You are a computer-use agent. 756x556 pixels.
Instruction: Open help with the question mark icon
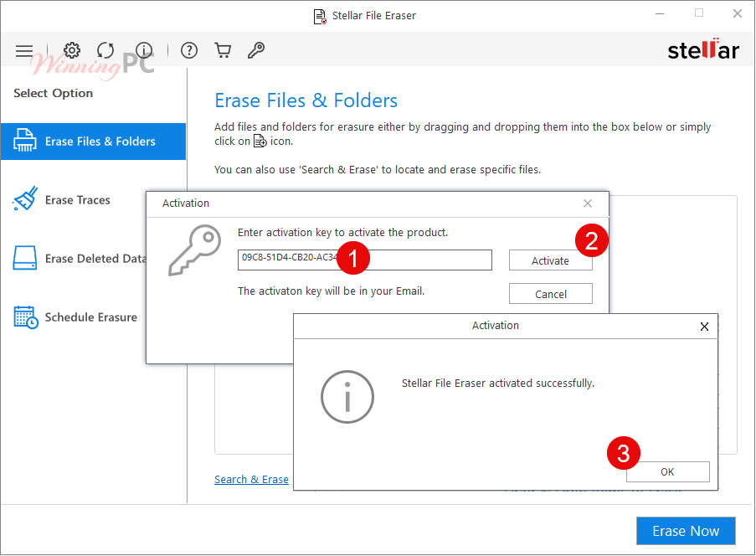189,50
